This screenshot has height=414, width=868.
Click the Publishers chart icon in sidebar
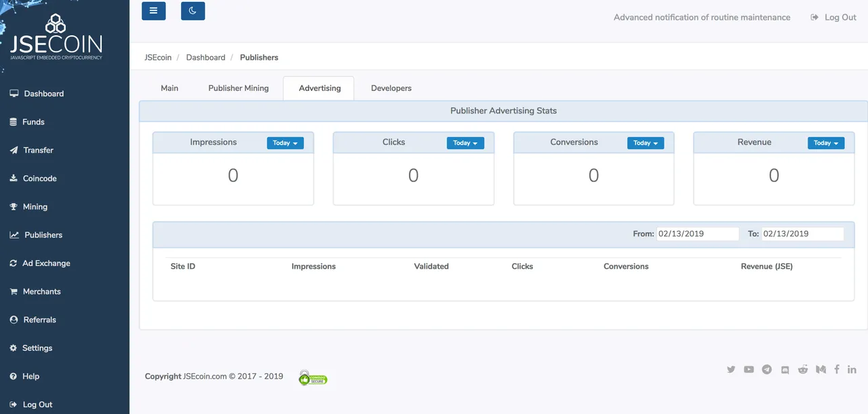click(14, 235)
